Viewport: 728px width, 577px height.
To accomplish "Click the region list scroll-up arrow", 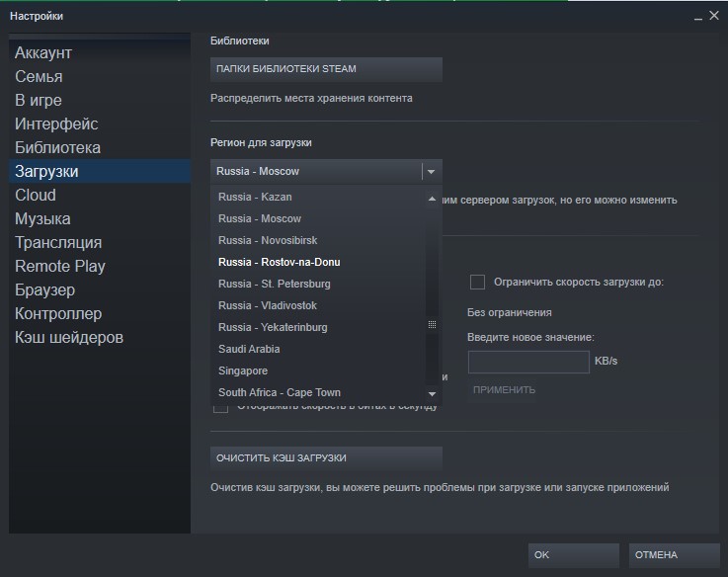I will coord(433,199).
